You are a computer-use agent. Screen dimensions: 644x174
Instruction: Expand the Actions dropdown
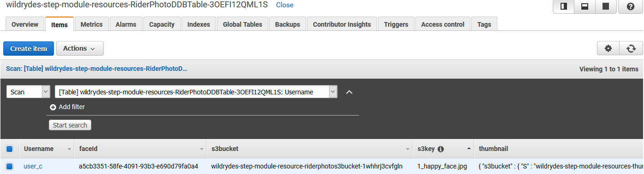[x=80, y=48]
